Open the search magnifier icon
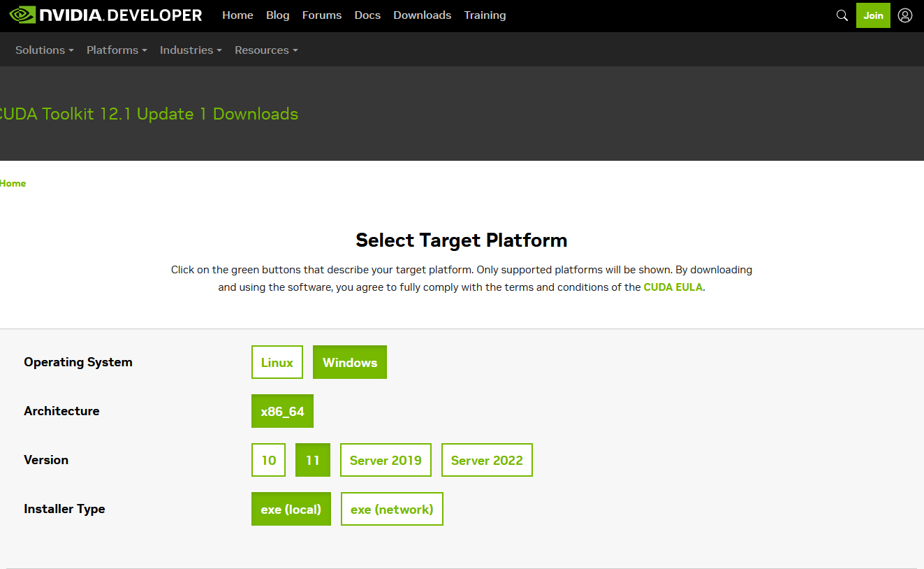The width and height of the screenshot is (924, 569). click(842, 15)
